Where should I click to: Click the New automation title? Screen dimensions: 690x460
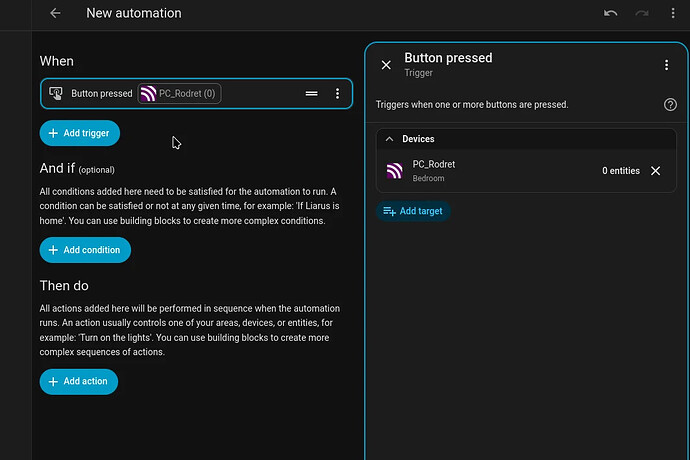(134, 13)
